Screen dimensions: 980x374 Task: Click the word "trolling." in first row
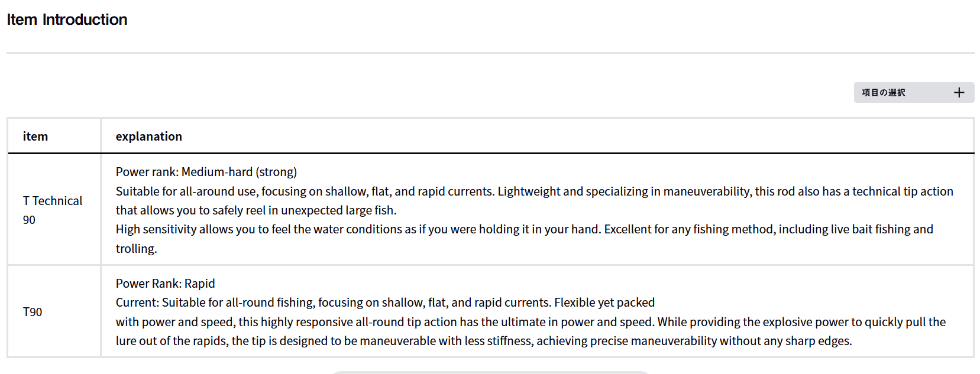click(137, 249)
